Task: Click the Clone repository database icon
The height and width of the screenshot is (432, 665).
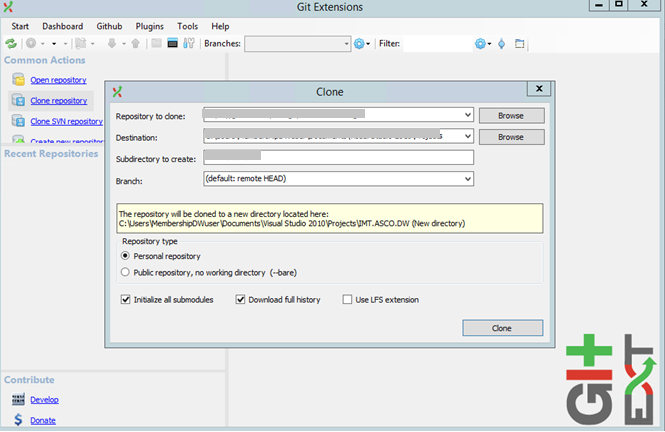Action: (x=18, y=100)
